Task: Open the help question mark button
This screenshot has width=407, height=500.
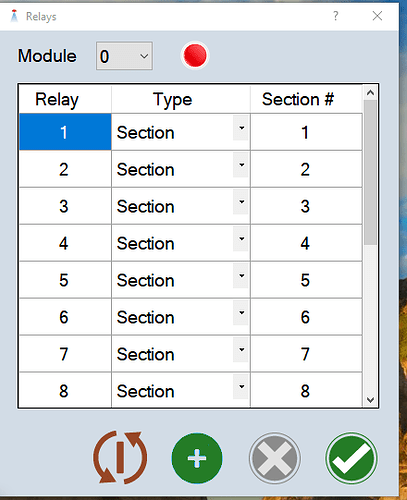Action: pyautogui.click(x=336, y=16)
